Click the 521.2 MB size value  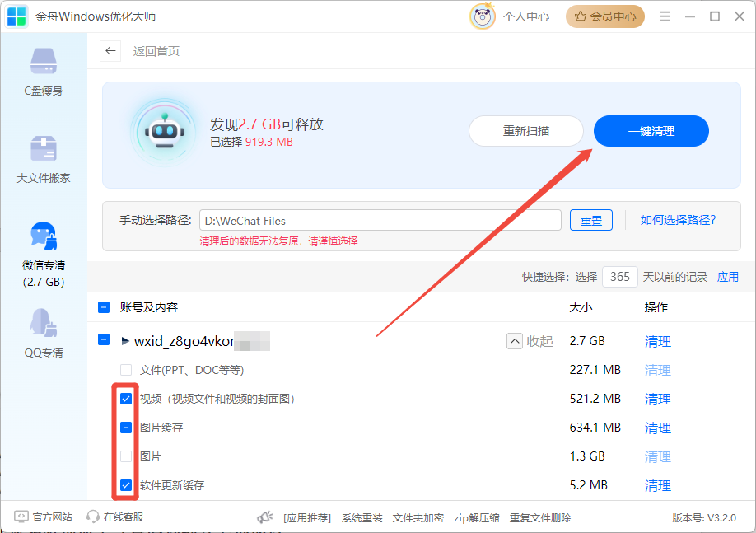(595, 399)
